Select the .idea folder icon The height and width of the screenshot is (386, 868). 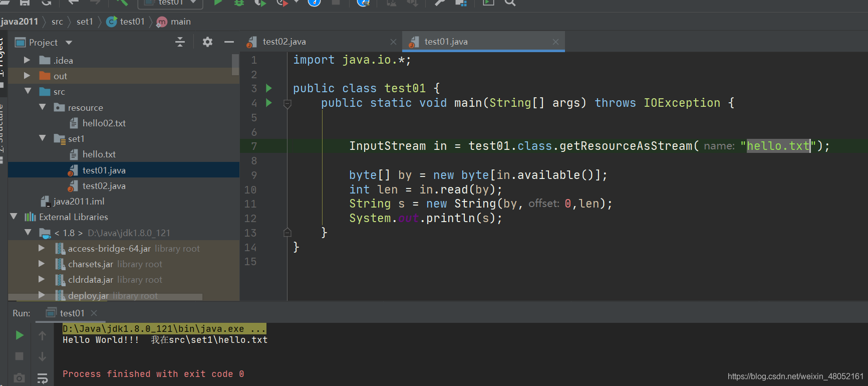coord(45,60)
